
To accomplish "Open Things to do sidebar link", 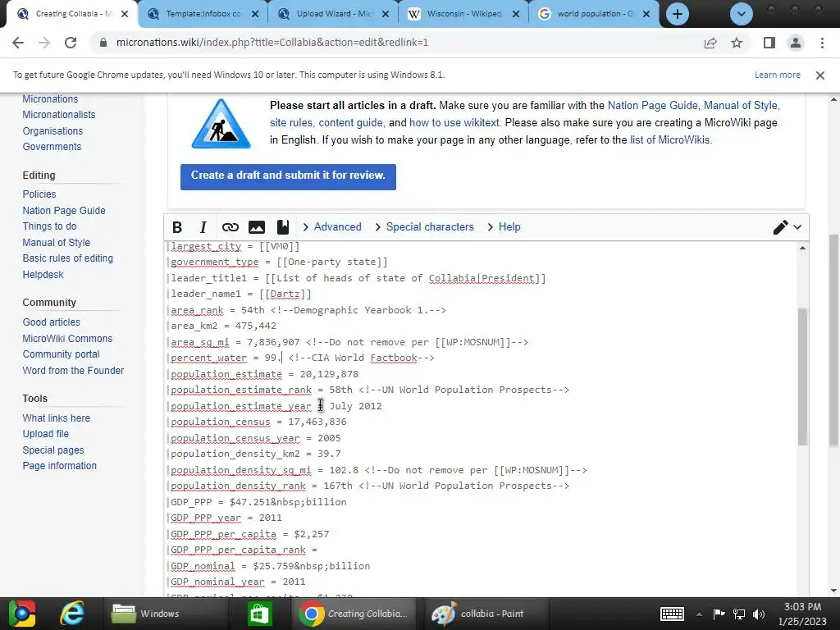I will click(x=49, y=226).
